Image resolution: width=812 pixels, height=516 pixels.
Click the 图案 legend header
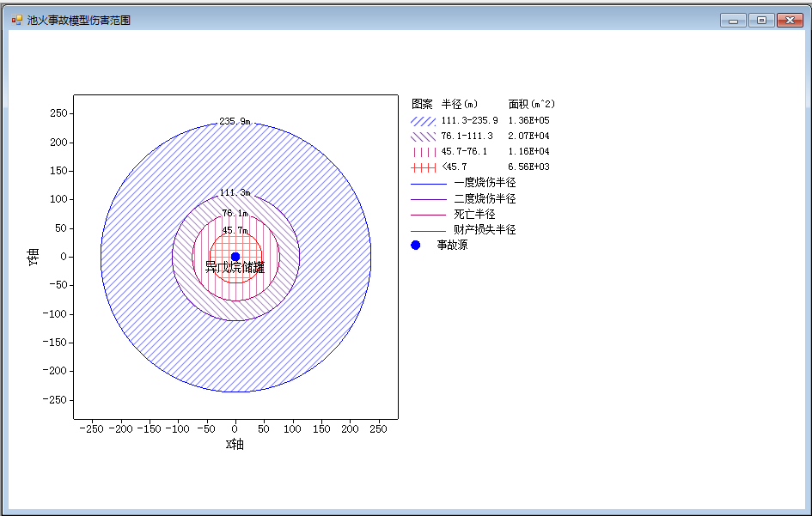[x=422, y=105]
